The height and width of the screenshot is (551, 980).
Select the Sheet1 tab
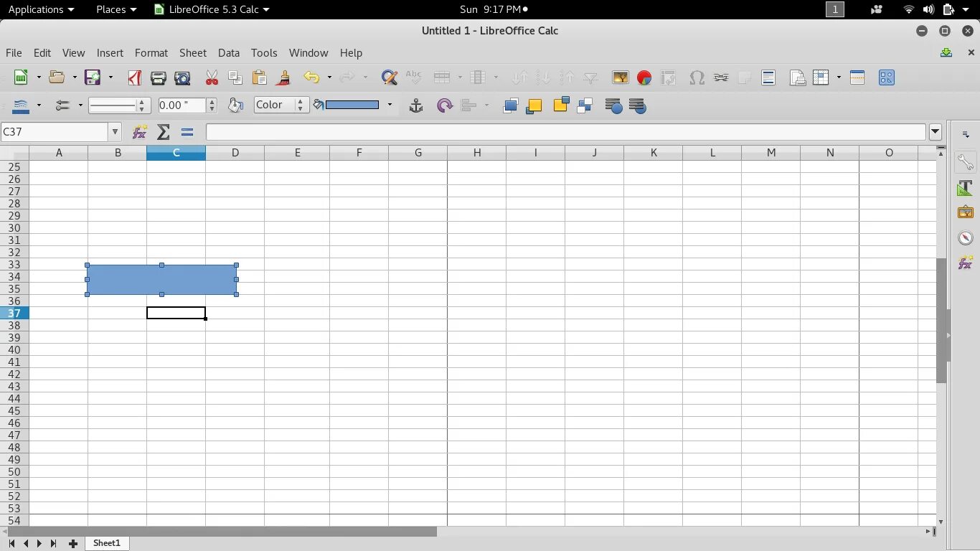[107, 543]
